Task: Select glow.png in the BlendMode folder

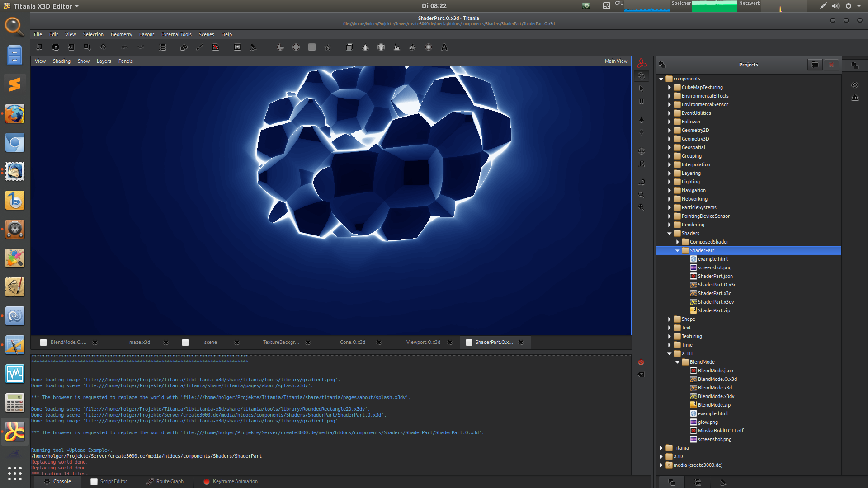Action: click(708, 422)
